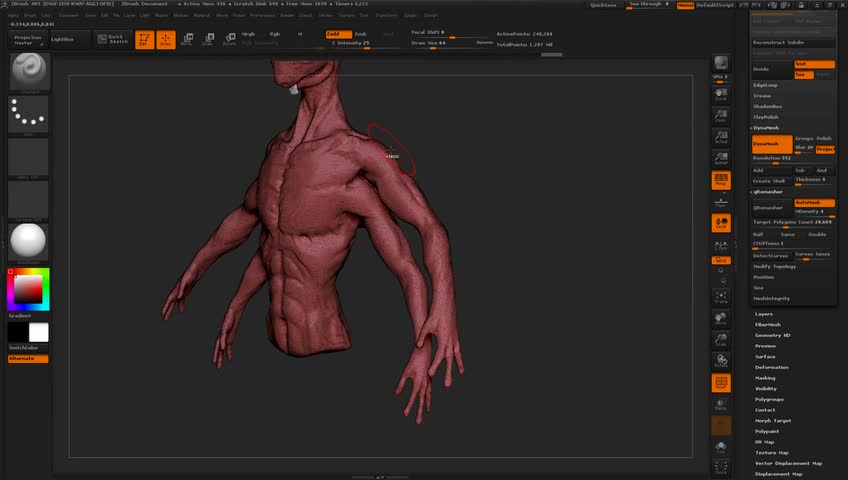Open the Quick Sketch tool
The image size is (848, 480).
113,39
